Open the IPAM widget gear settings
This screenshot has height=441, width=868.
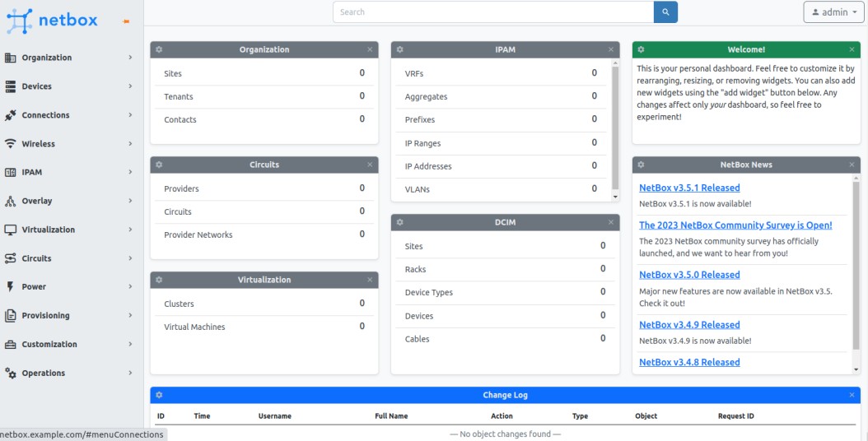coord(400,49)
